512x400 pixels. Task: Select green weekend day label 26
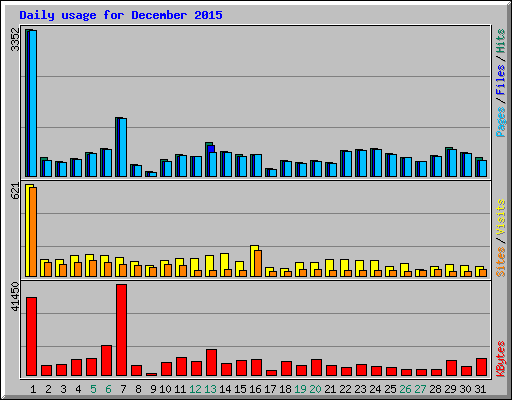pos(405,389)
